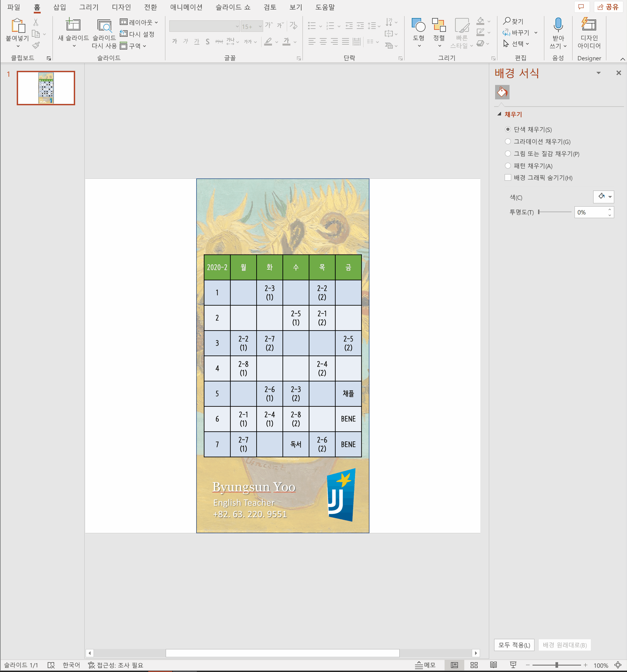
Task: Switch to Slide Sorter view icon
Action: coord(474,665)
